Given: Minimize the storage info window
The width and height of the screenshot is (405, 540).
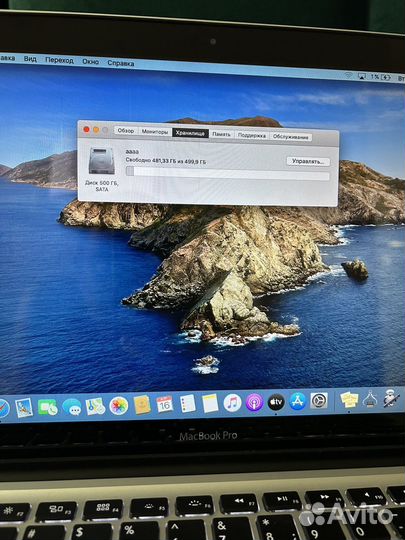Looking at the screenshot, I should pyautogui.click(x=96, y=130).
